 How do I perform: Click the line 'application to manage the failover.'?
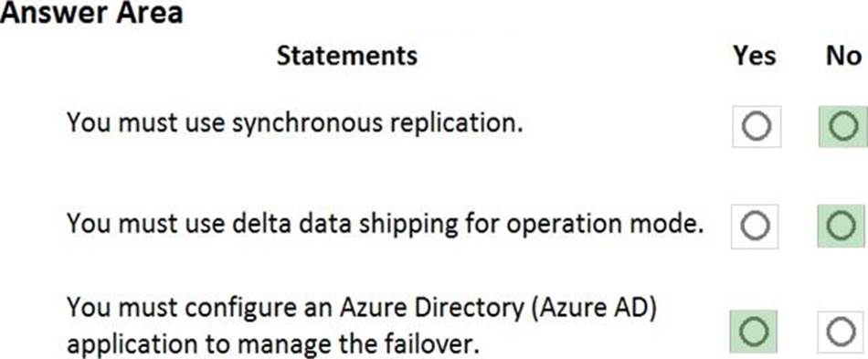(x=272, y=345)
